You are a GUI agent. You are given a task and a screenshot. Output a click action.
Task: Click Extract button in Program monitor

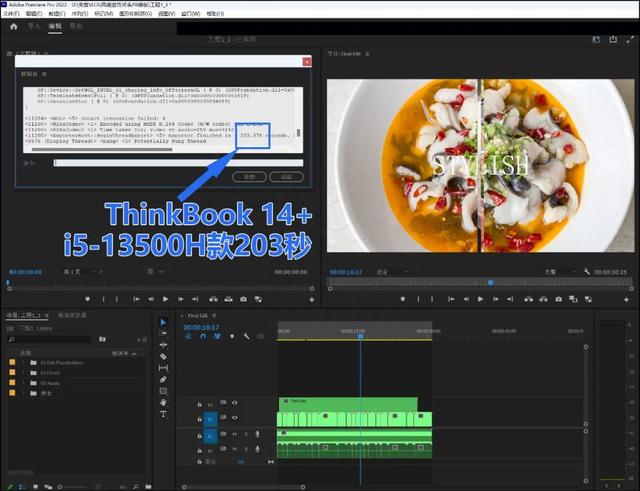tap(543, 299)
